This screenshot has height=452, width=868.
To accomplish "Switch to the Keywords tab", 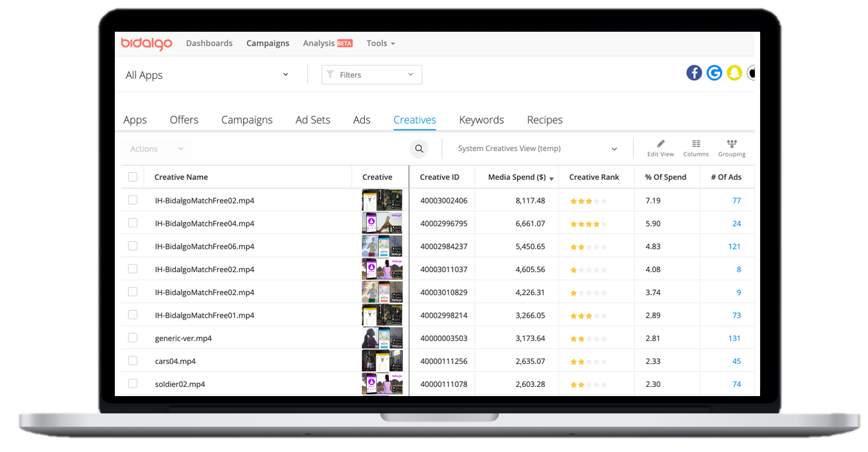I will pos(482,120).
